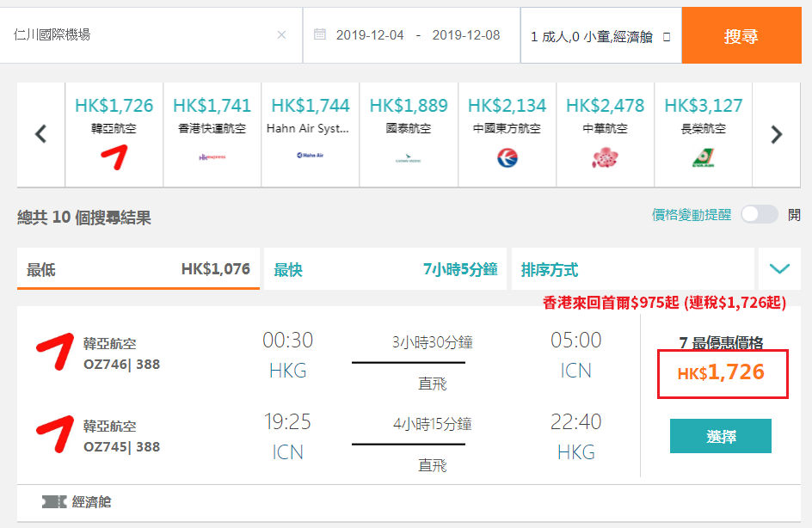
Task: Click the HK$1,726 fare price in the result
Action: 721,372
